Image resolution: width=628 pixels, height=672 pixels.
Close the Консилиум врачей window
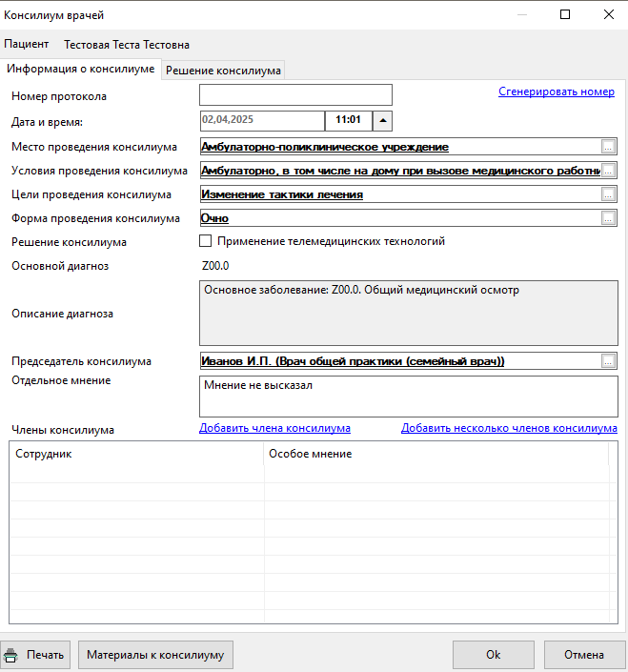point(609,14)
